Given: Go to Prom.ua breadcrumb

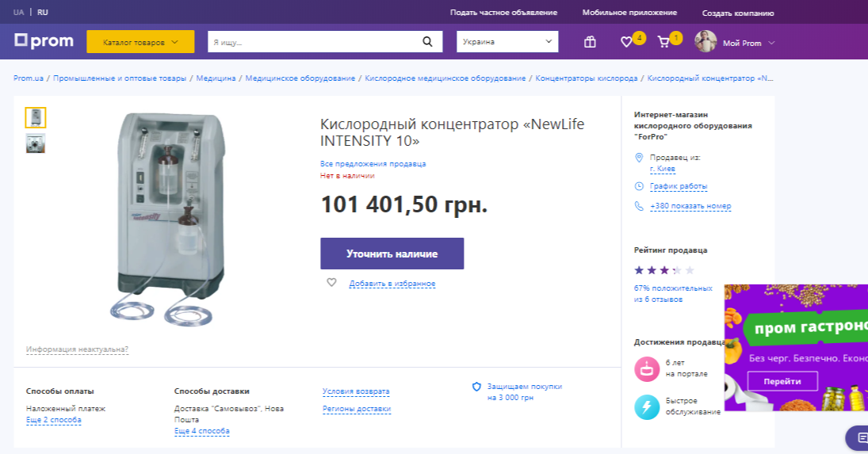Looking at the screenshot, I should click(x=29, y=78).
